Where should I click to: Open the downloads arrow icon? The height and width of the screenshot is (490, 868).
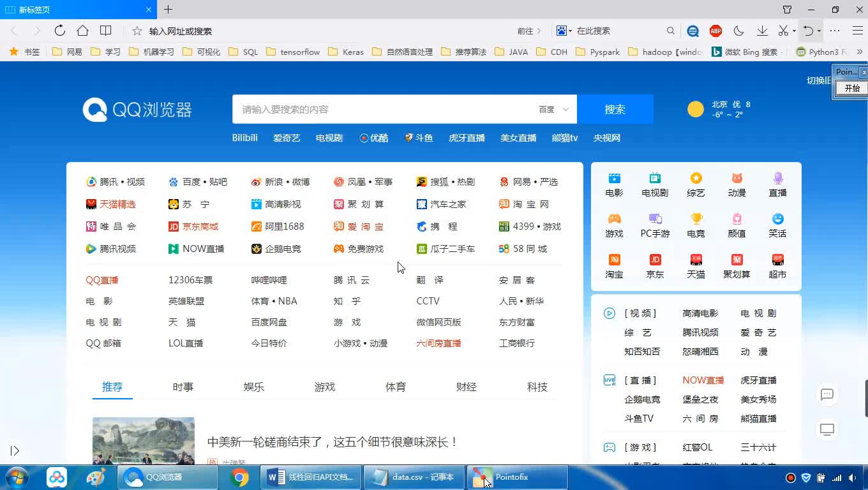point(762,31)
